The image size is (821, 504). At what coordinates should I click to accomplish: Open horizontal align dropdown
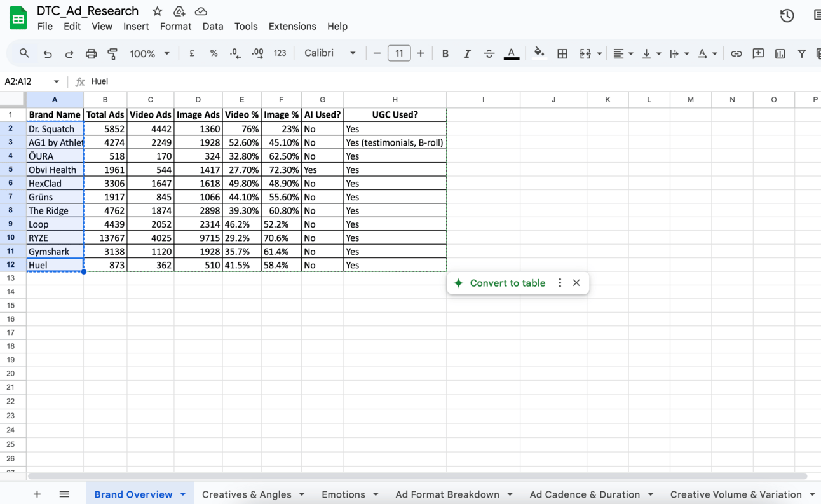click(623, 54)
